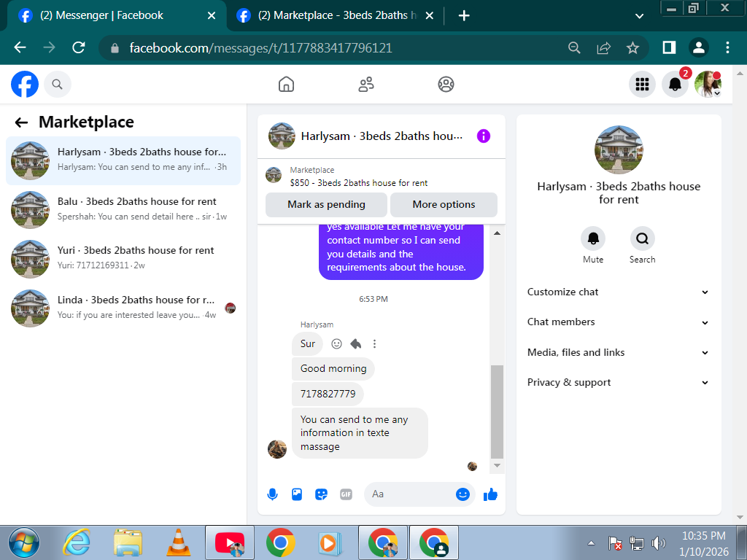Click the chat header title Harlysam
The width and height of the screenshot is (747, 560).
pos(382,136)
